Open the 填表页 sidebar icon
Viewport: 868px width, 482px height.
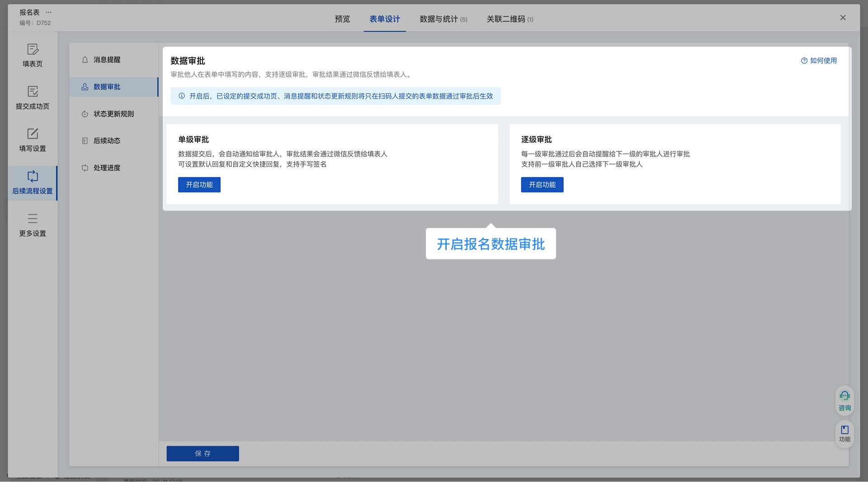click(x=33, y=55)
